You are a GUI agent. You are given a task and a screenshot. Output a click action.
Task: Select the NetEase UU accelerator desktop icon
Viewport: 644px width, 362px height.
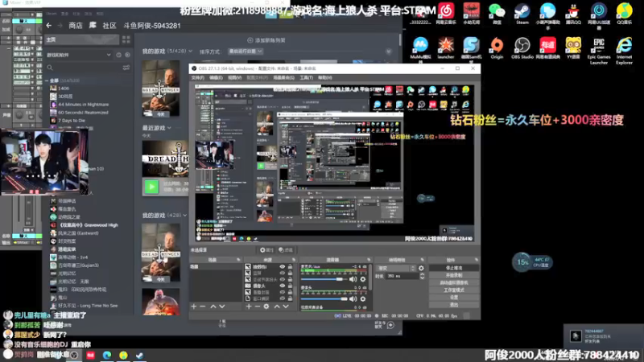[599, 14]
